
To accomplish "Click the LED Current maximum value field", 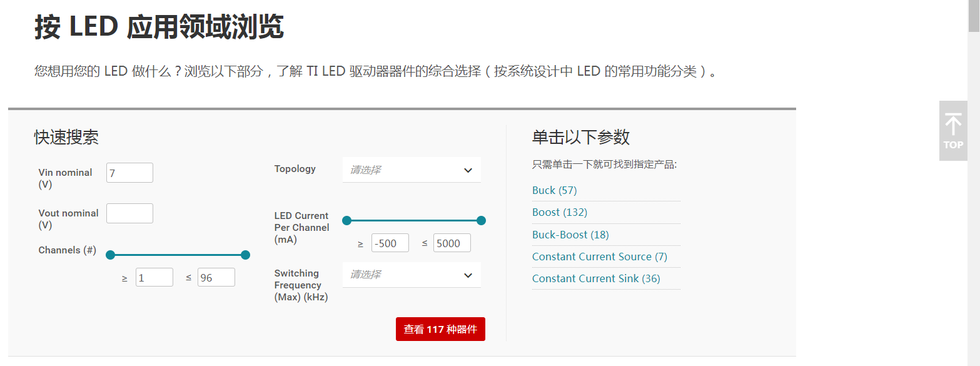I will tap(452, 243).
